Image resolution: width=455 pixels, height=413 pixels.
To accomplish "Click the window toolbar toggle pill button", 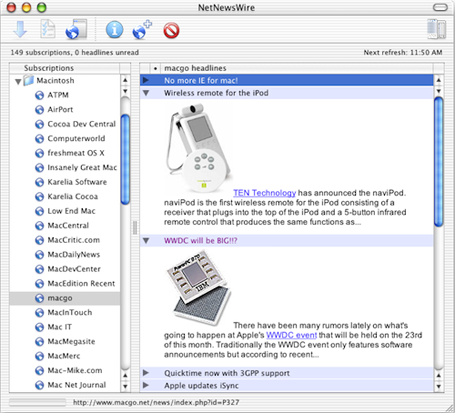I will pos(440,7).
